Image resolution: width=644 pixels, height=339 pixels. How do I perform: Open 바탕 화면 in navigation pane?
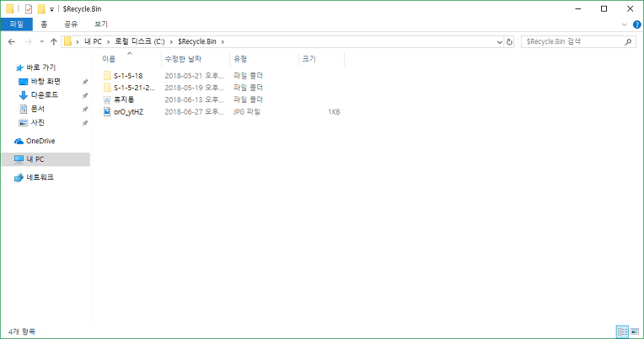click(46, 81)
